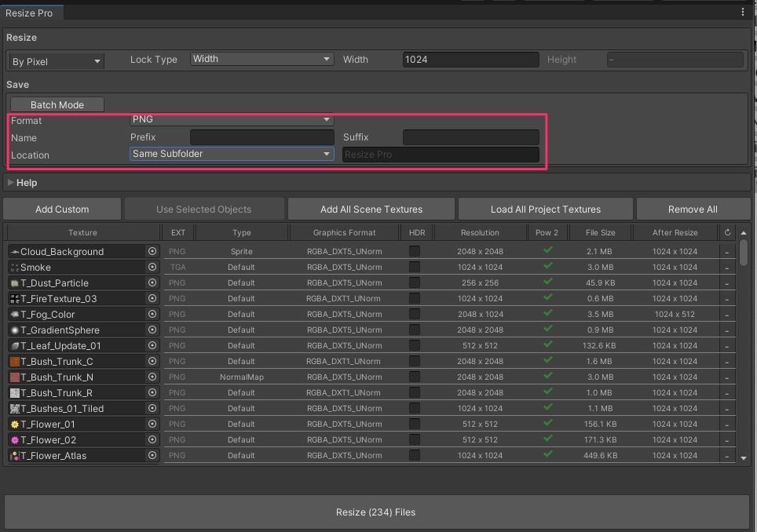The width and height of the screenshot is (757, 532).
Task: Click the Add Custom button
Action: tap(62, 210)
